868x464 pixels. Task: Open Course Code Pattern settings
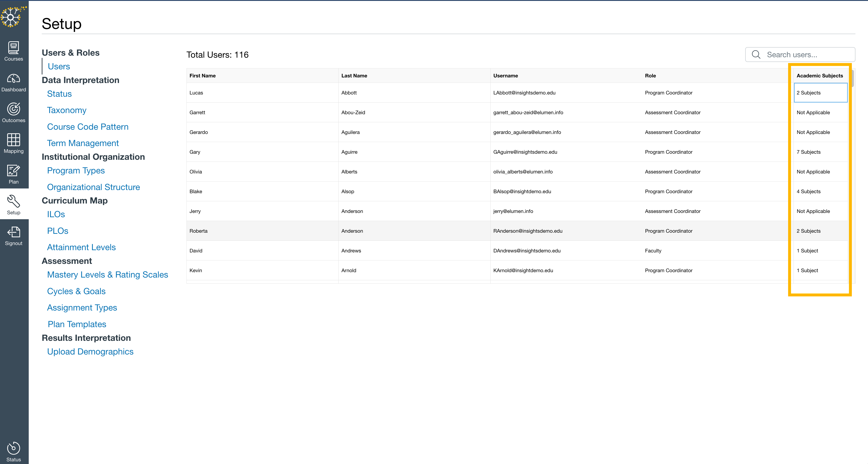click(x=88, y=127)
